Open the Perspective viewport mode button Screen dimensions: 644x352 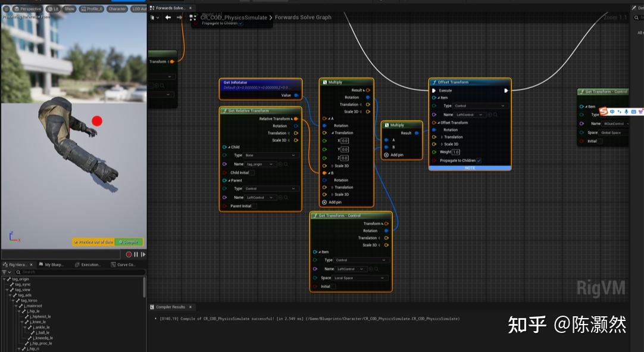point(27,9)
